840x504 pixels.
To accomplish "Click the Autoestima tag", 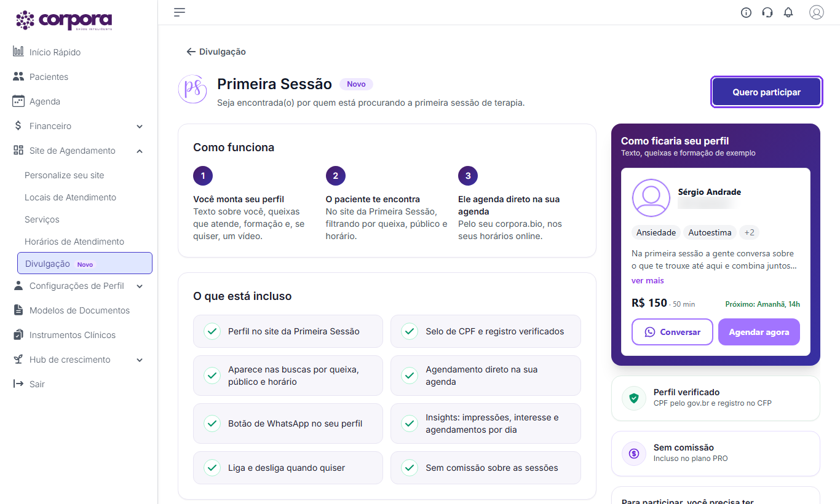I will pyautogui.click(x=710, y=232).
